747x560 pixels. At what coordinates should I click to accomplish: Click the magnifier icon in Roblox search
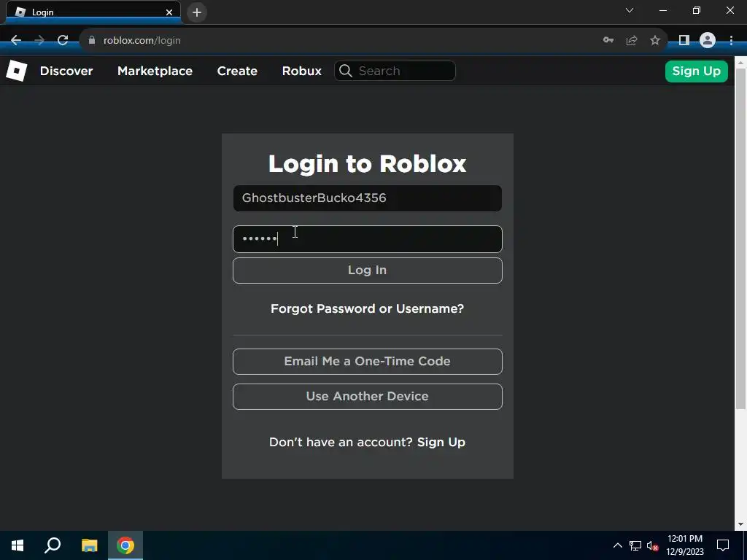pos(346,71)
